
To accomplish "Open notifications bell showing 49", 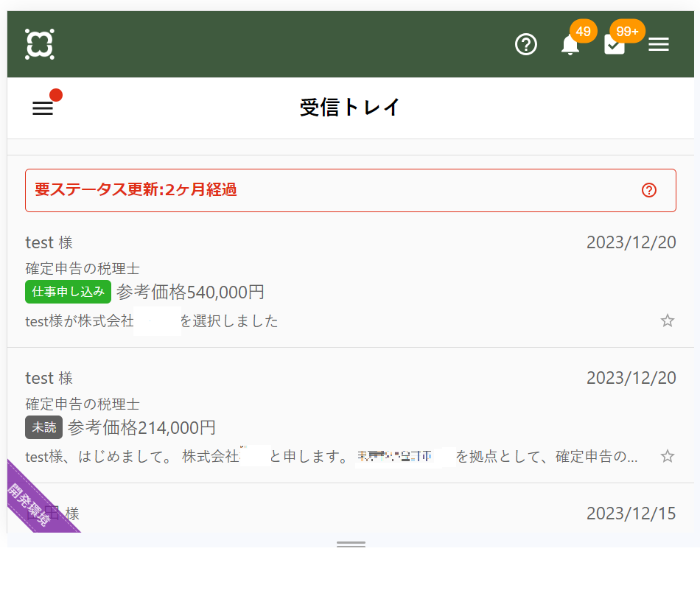I will coord(570,45).
